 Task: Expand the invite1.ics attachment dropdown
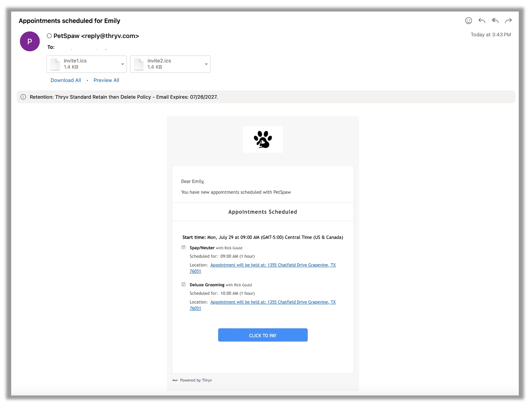pos(122,64)
